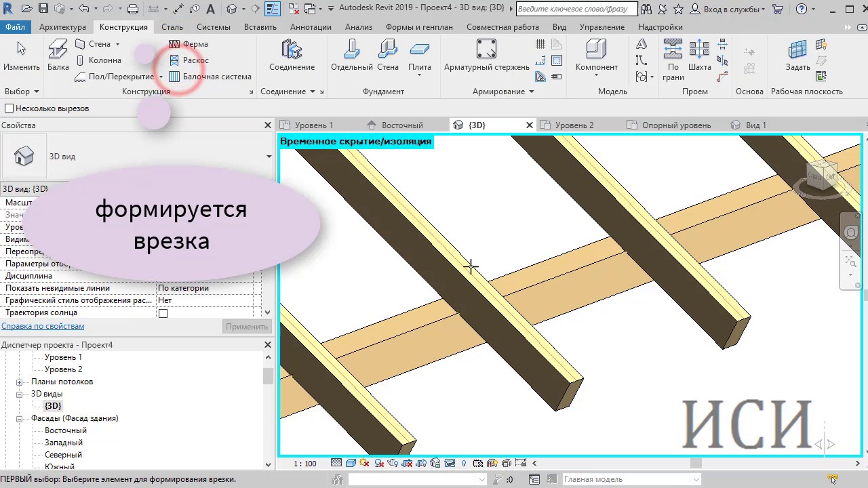Collapse the 3D виды tree node
This screenshot has height=488, width=868.
(x=20, y=394)
